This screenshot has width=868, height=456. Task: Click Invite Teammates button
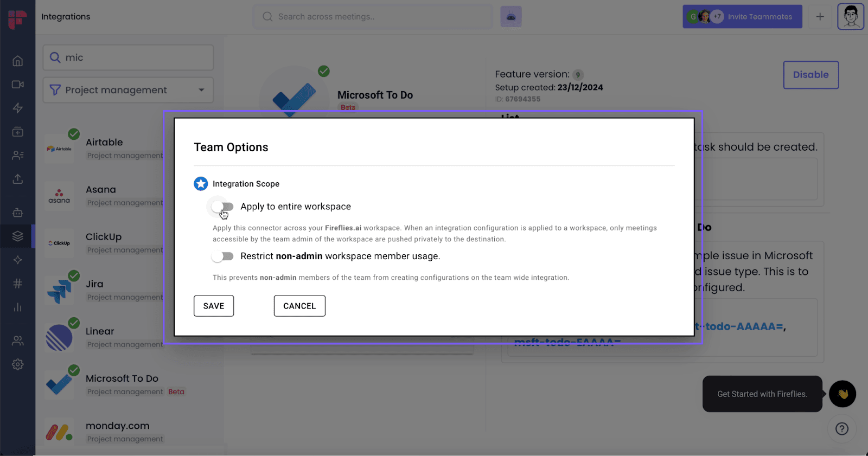click(x=742, y=17)
